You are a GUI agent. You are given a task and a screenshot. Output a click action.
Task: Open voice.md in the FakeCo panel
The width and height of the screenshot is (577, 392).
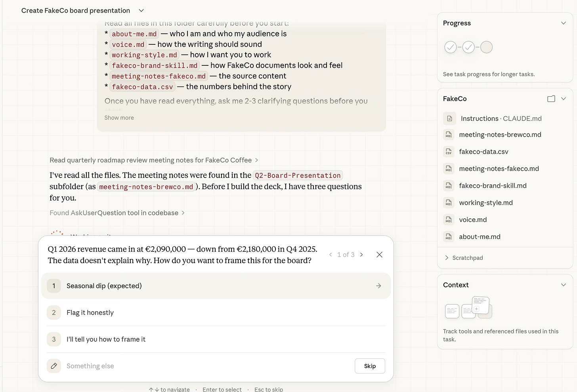pyautogui.click(x=473, y=220)
